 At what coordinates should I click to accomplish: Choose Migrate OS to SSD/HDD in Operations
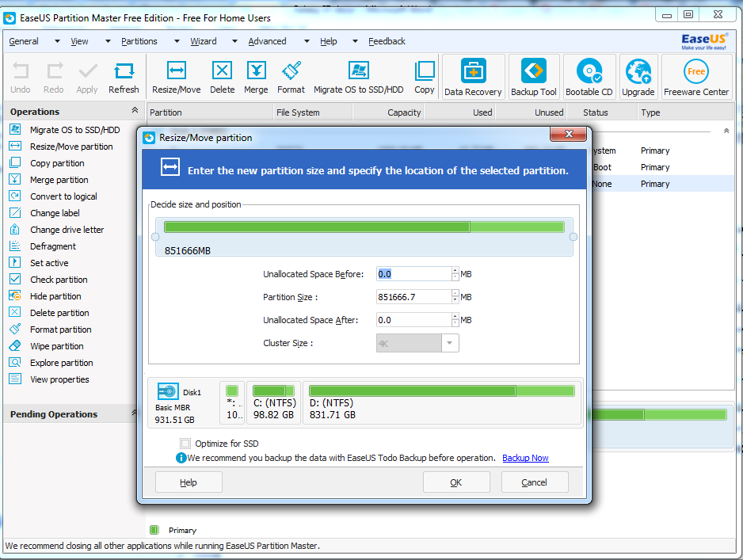coord(75,130)
